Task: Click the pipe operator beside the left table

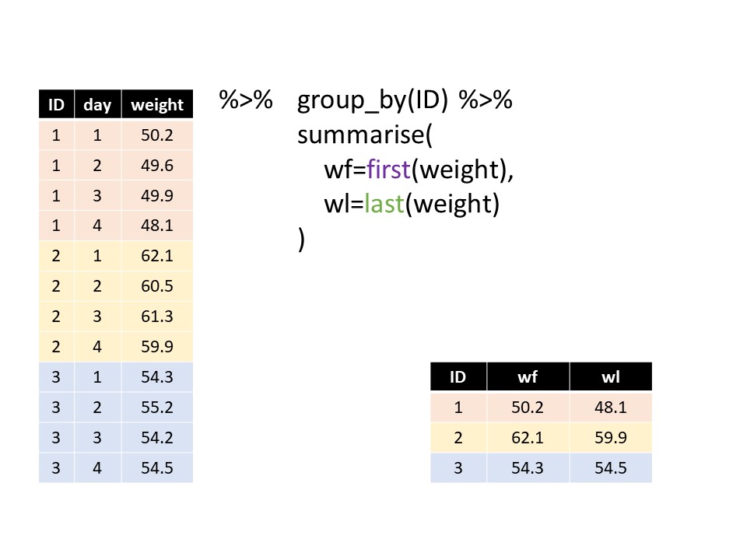Action: click(x=245, y=101)
